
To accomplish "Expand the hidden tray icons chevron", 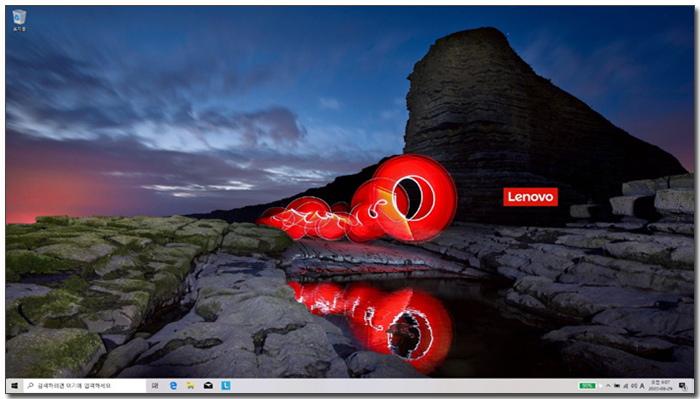I will [x=608, y=386].
